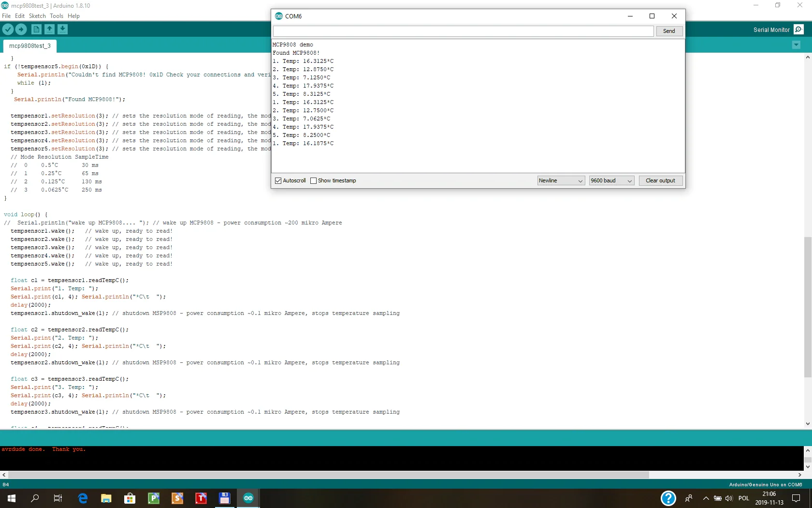The width and height of the screenshot is (812, 508).
Task: Click the Clear output button
Action: pyautogui.click(x=660, y=180)
